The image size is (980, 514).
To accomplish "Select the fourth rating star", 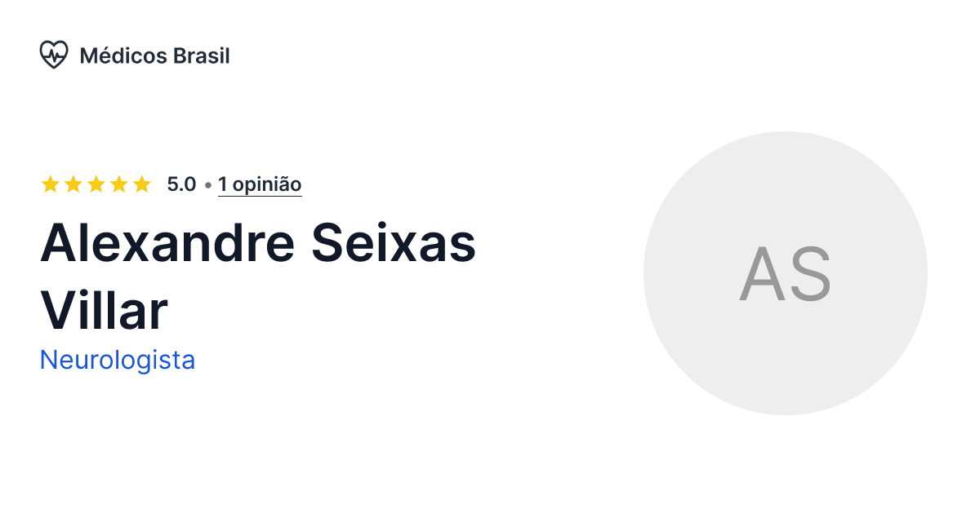I will point(118,184).
